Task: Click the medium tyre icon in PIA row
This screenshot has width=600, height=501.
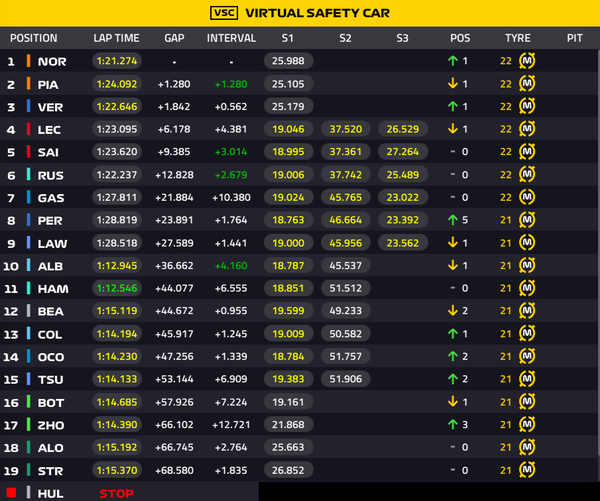Action: coord(527,83)
